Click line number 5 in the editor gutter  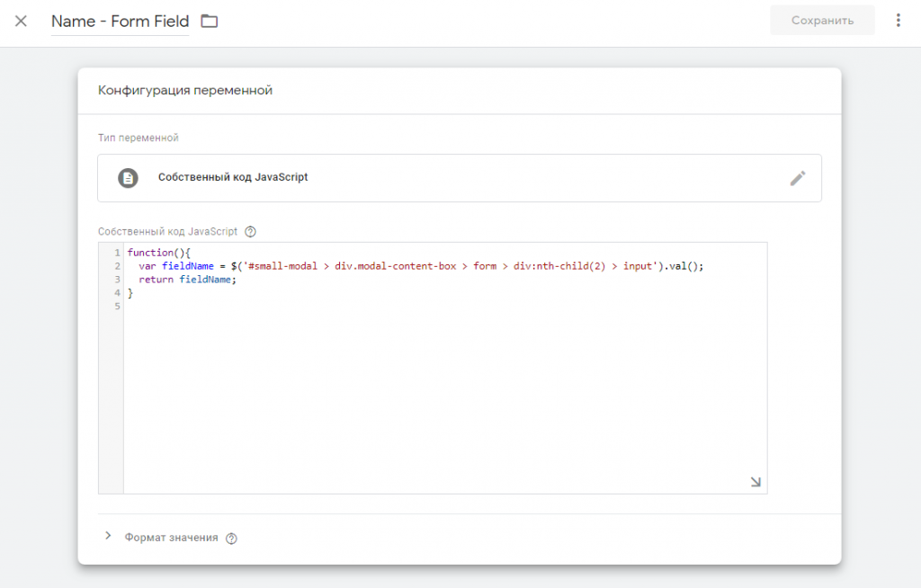pos(117,307)
